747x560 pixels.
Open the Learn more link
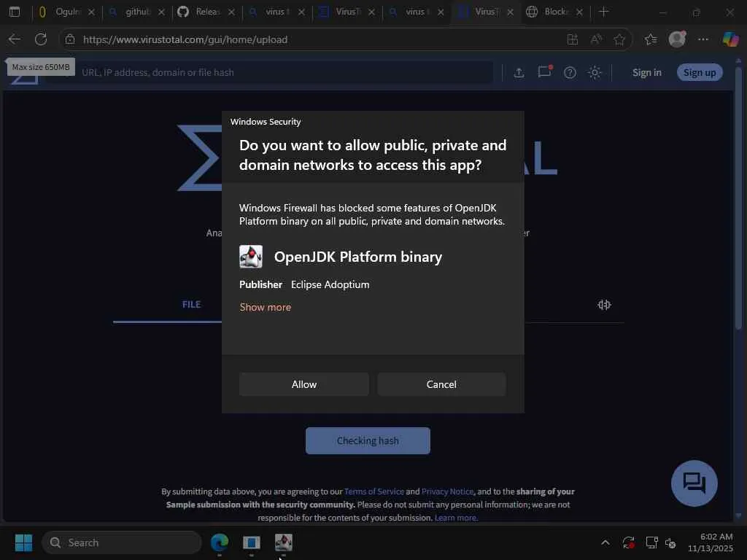[x=456, y=518]
